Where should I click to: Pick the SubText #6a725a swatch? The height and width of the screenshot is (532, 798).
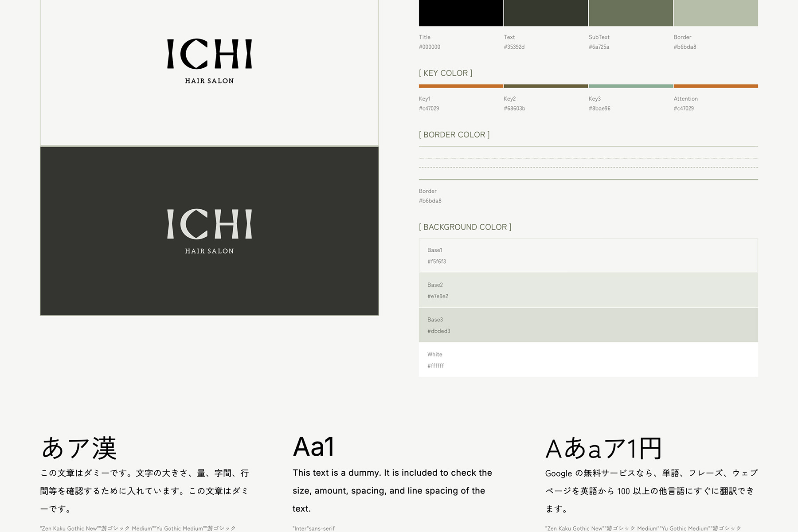point(631,13)
